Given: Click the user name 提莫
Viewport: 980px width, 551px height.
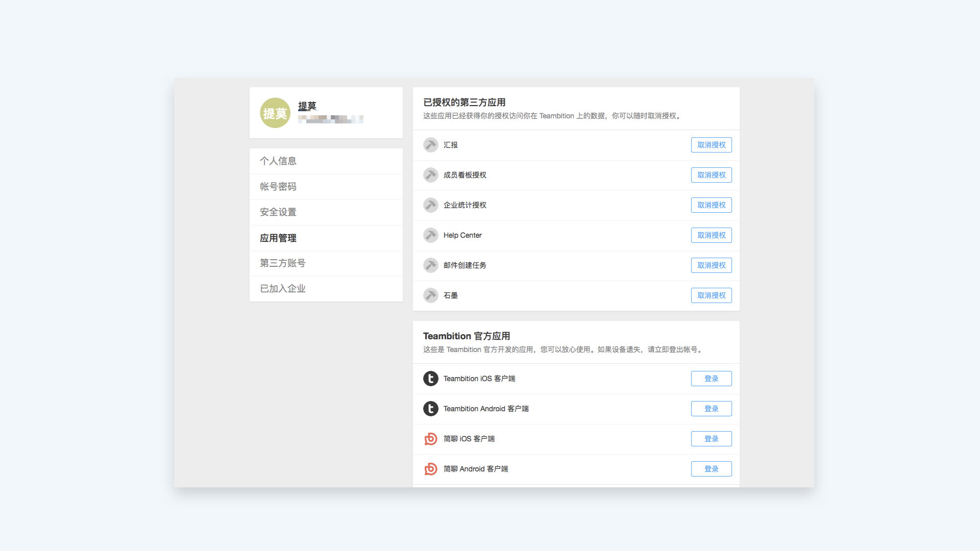Looking at the screenshot, I should pos(307,106).
